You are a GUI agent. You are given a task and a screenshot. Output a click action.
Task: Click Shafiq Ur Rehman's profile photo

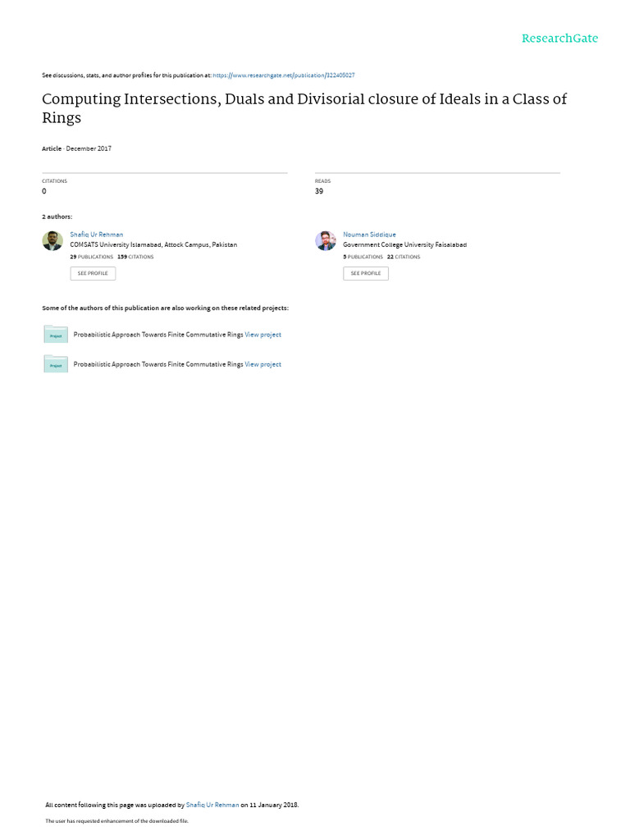[x=52, y=240]
